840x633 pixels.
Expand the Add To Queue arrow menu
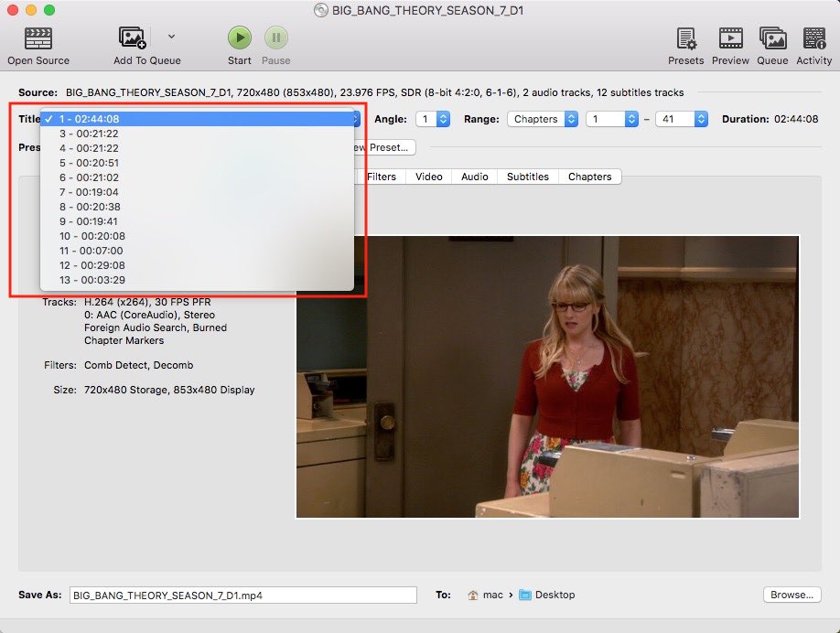click(171, 37)
